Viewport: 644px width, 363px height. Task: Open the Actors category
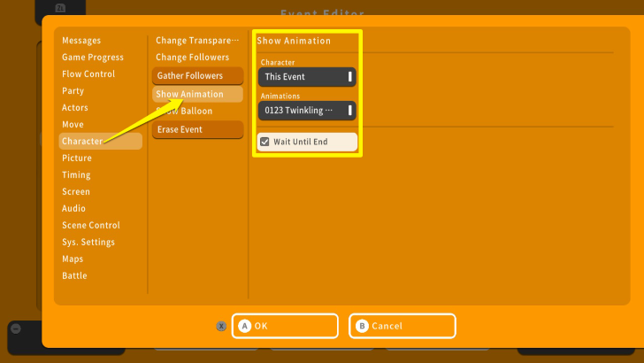pyautogui.click(x=74, y=108)
